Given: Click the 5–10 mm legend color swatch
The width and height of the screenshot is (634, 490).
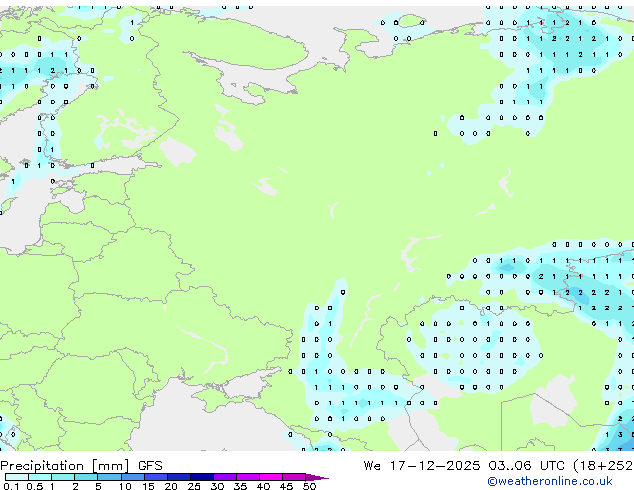Looking at the screenshot, I should tap(110, 477).
